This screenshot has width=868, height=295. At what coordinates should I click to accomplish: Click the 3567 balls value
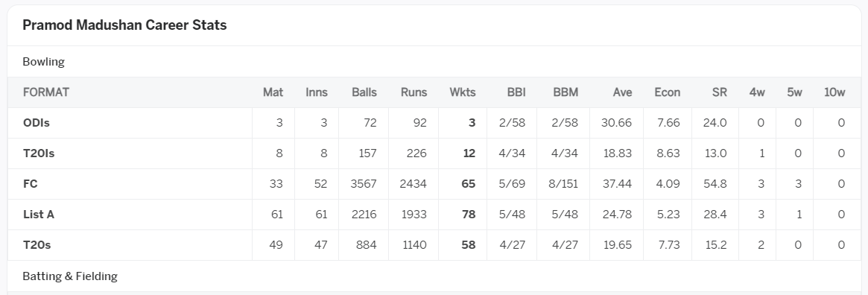pos(364,184)
